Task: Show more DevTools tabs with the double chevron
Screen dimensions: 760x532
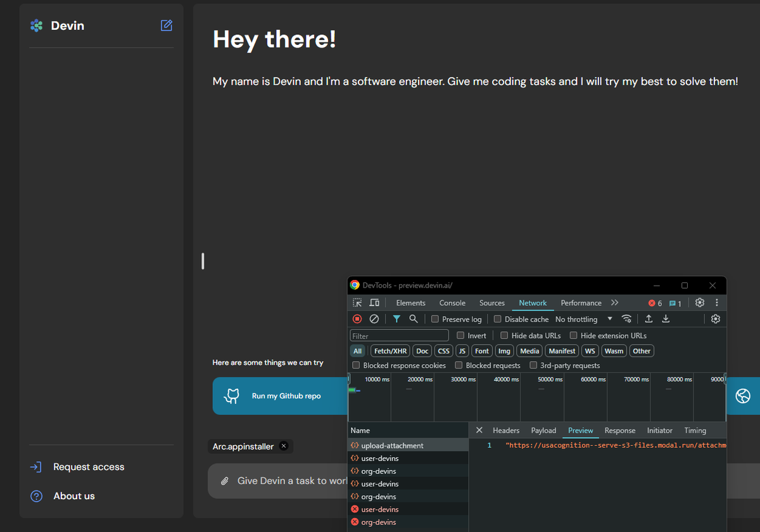Action: coord(614,303)
